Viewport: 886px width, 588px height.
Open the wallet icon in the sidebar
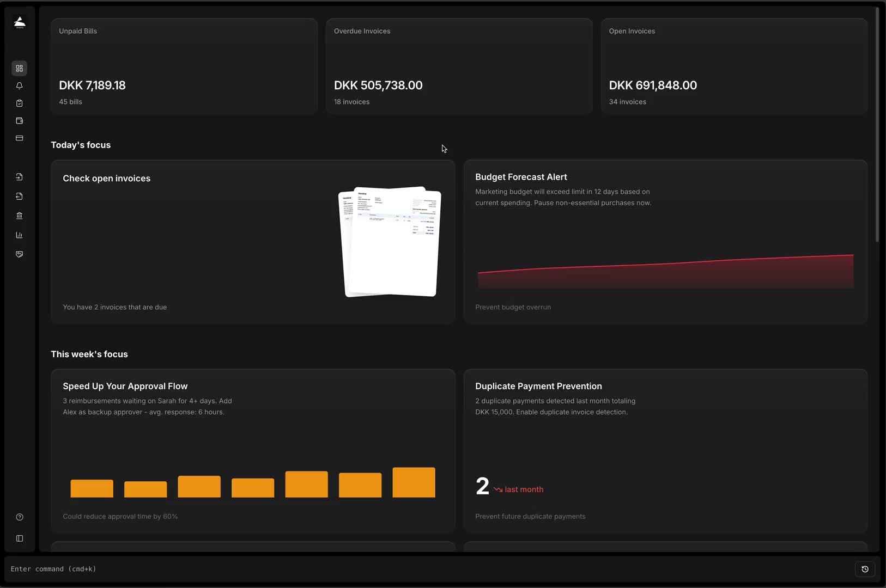pyautogui.click(x=20, y=120)
